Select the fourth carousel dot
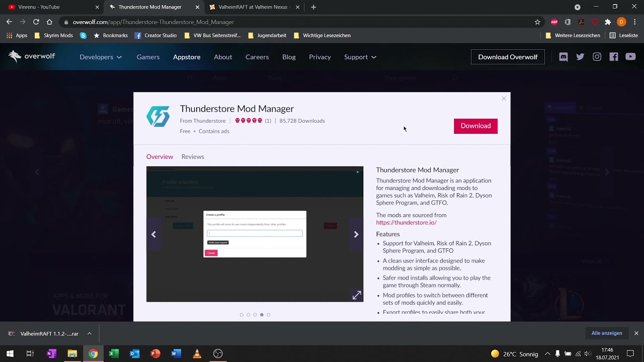The image size is (644, 362). [x=262, y=315]
